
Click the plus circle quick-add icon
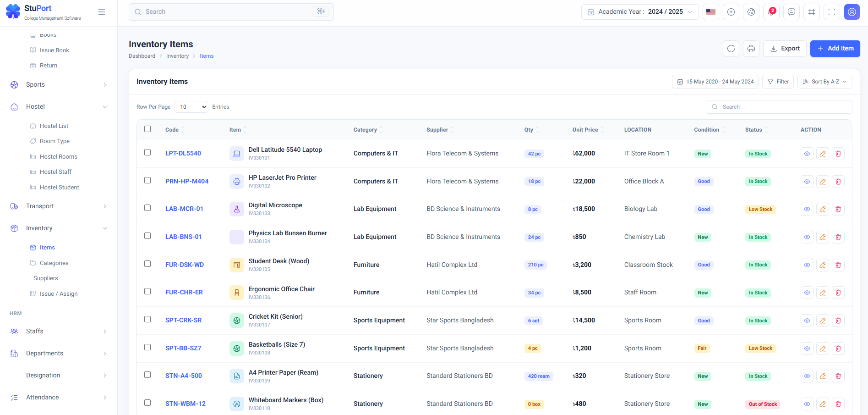(x=731, y=12)
